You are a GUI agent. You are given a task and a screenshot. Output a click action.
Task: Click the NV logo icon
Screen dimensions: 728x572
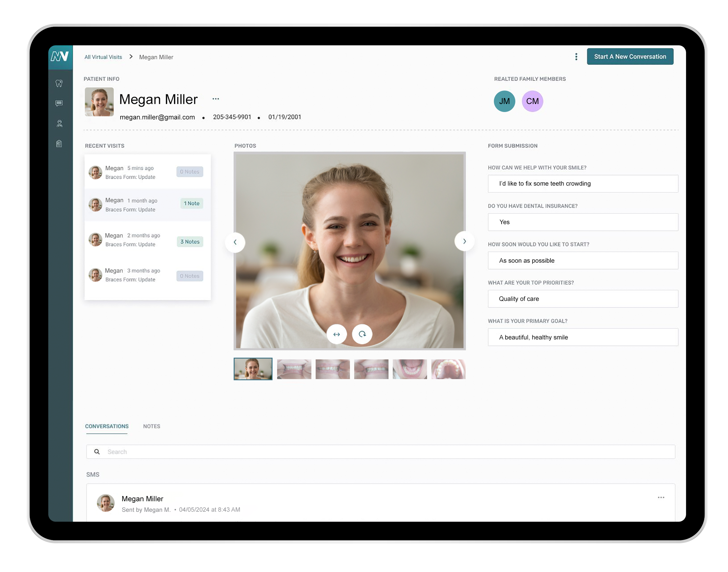(60, 56)
